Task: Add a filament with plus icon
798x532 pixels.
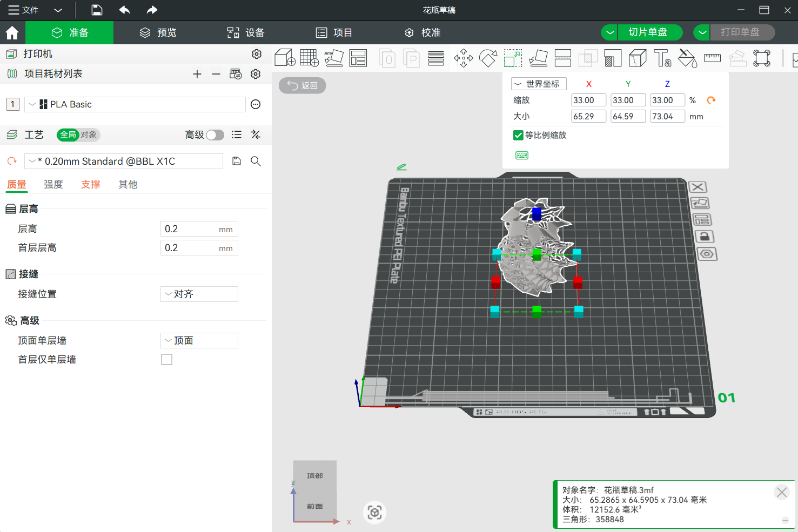Action: tap(197, 74)
